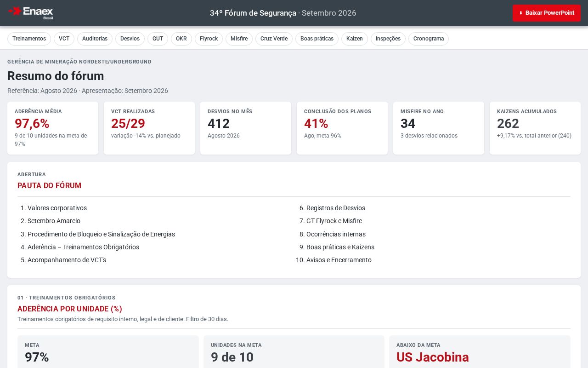Image resolution: width=588 pixels, height=368 pixels.
Task: Click the Enaex Brasil logo
Action: [31, 13]
